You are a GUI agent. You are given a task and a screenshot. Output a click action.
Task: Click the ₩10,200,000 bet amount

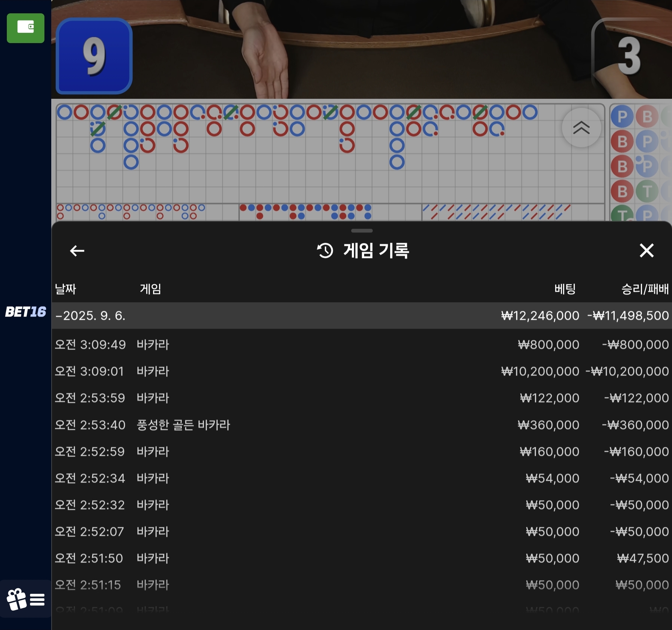[540, 371]
